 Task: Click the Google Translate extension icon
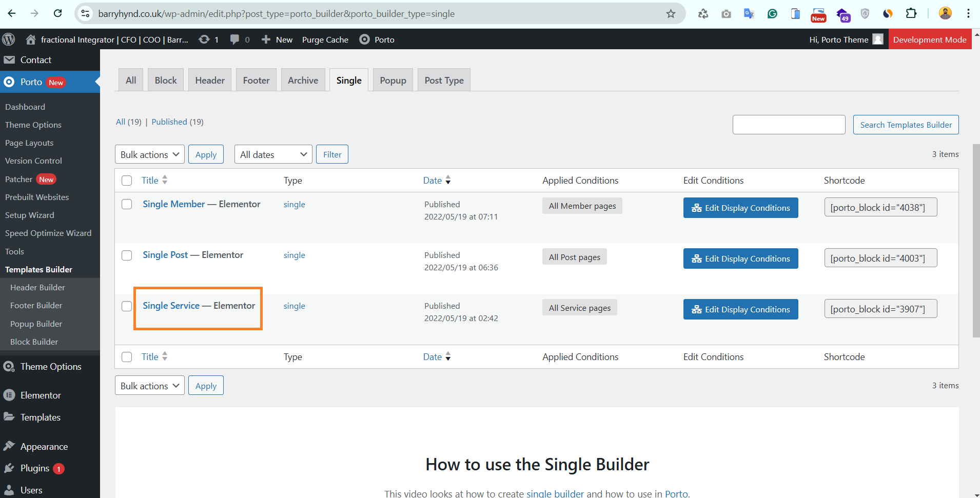click(x=749, y=14)
